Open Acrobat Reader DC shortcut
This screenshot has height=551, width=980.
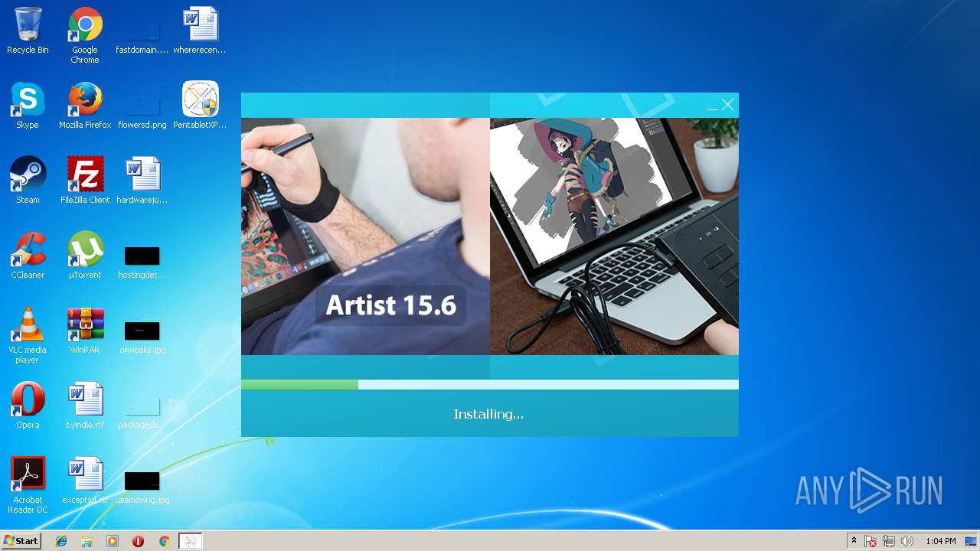coord(28,485)
